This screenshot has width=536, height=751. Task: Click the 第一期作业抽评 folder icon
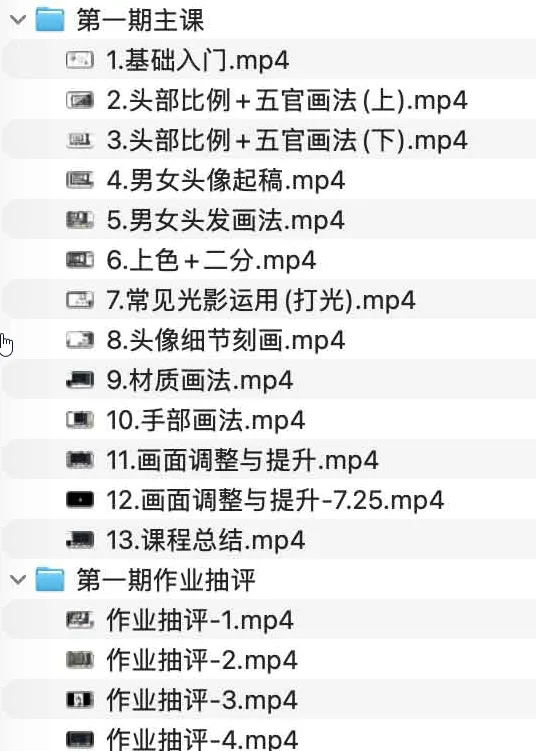point(50,579)
